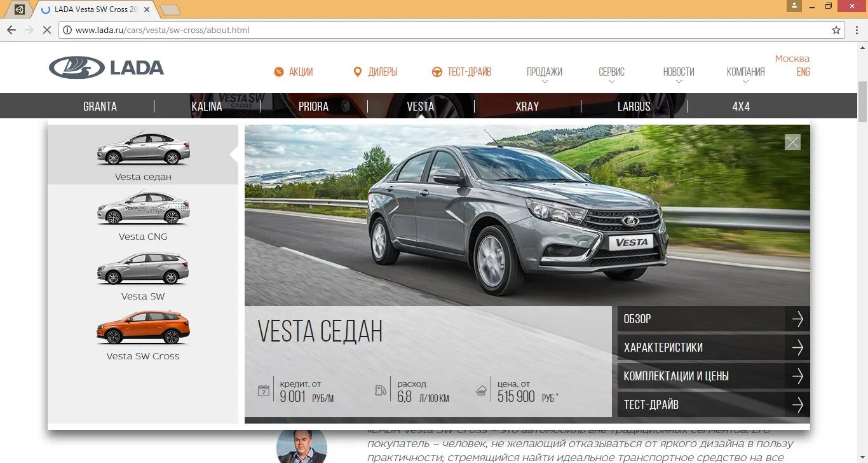Select the 4X4 model tab
Image resolution: width=868 pixels, height=463 pixels.
pos(741,106)
